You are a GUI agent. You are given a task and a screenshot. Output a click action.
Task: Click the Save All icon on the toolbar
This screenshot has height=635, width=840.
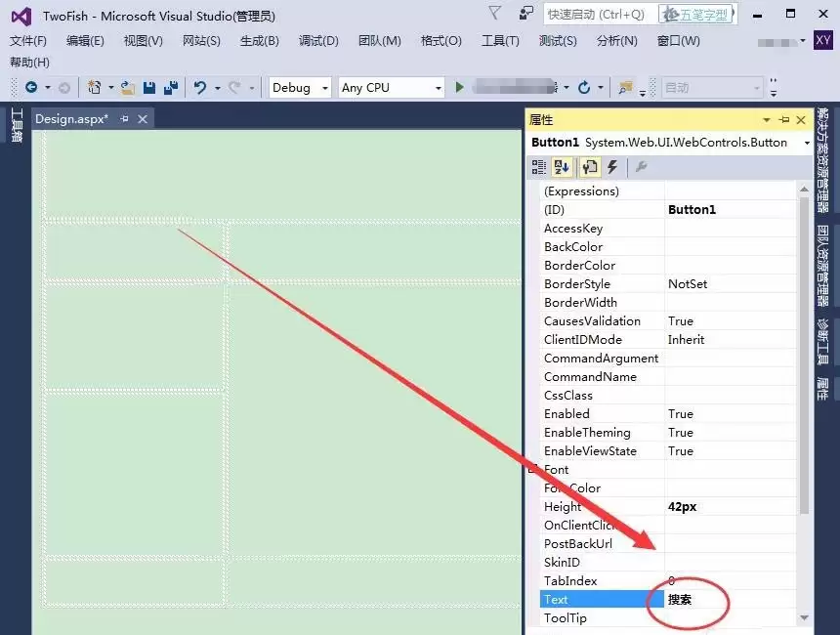(171, 88)
